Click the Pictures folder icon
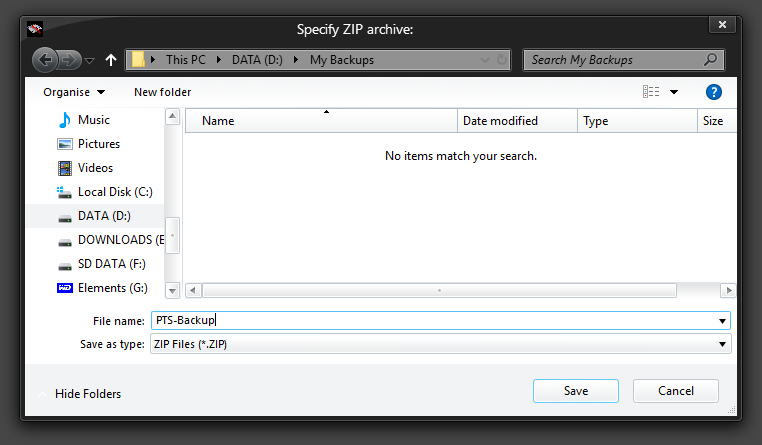The image size is (762, 445). point(65,144)
